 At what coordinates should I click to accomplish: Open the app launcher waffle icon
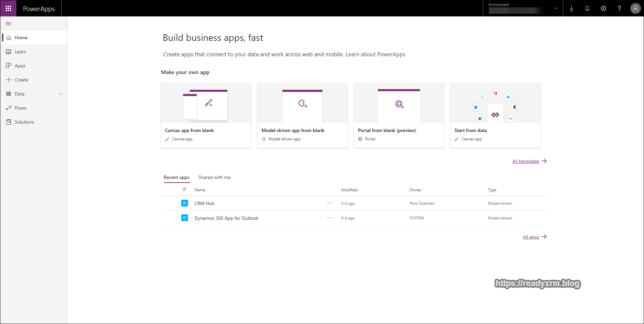coord(8,8)
